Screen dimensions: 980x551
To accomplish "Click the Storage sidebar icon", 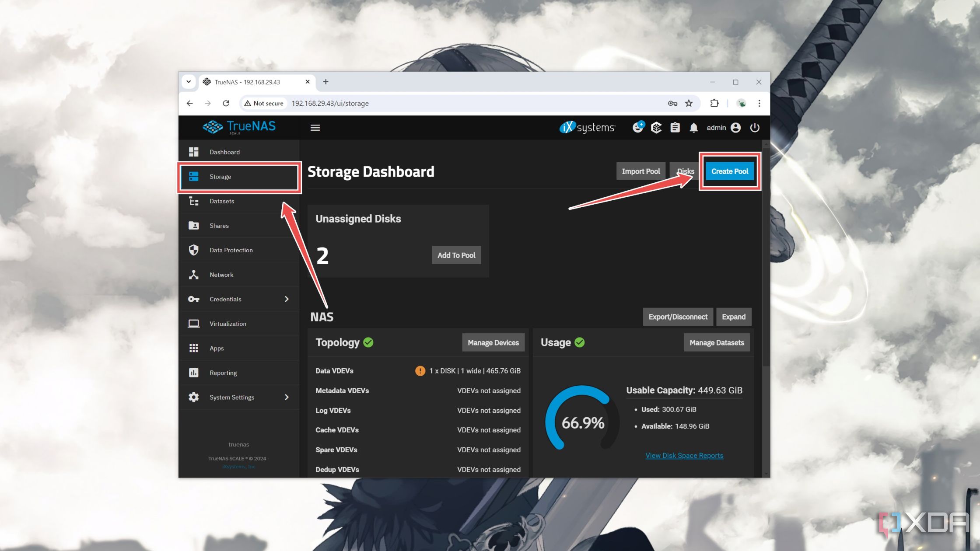I will pyautogui.click(x=194, y=176).
